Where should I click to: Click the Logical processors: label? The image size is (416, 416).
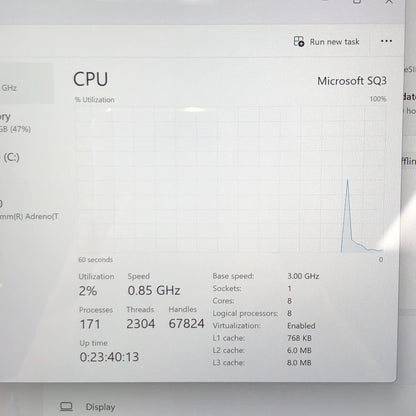pyautogui.click(x=245, y=313)
